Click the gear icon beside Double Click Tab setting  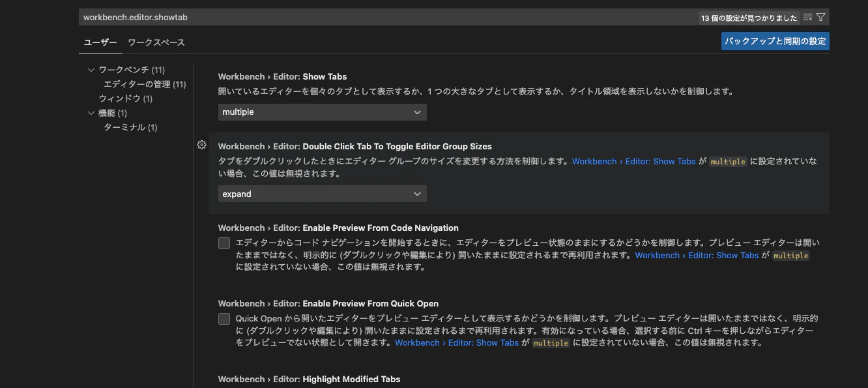(202, 145)
